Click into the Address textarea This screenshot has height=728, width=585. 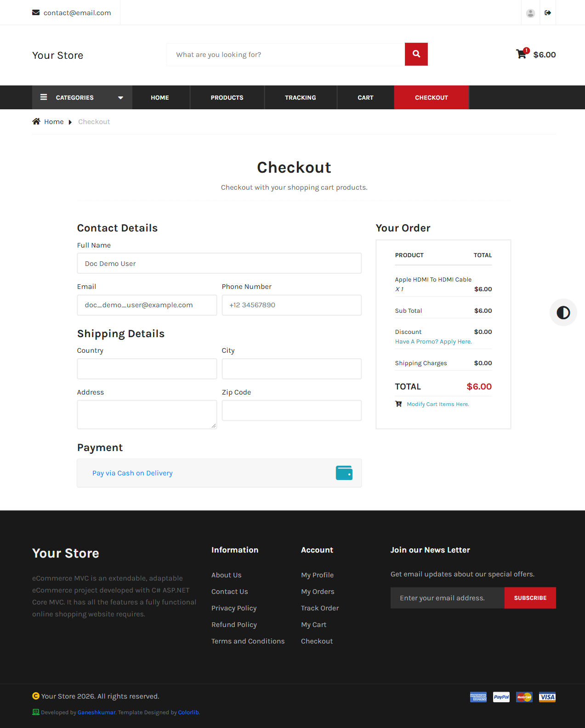point(147,414)
